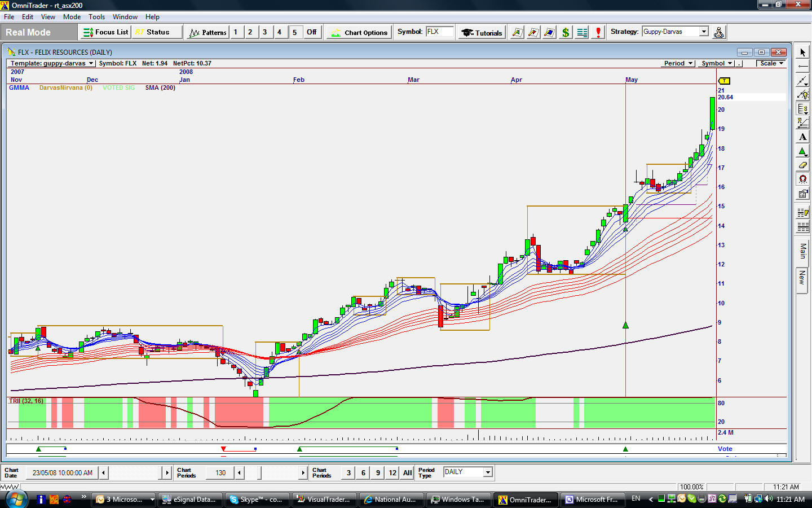The height and width of the screenshot is (508, 812).
Task: Open the Tutorials
Action: pos(482,32)
